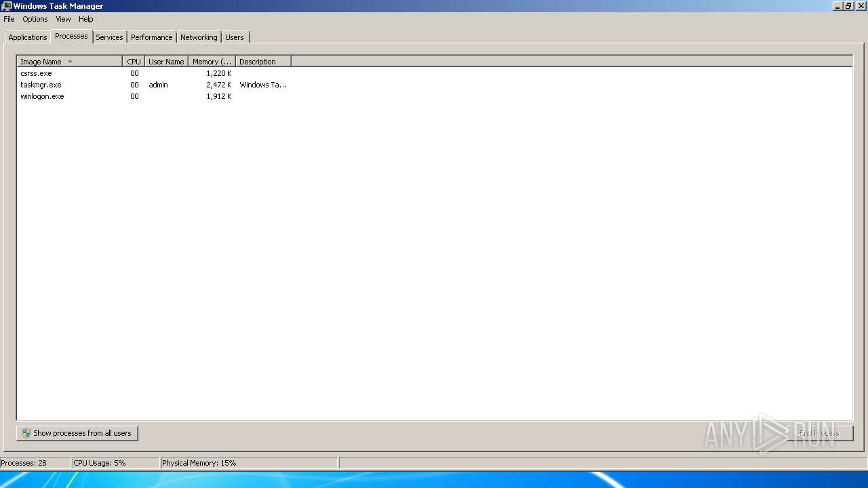Click the Windows Ta... description cell
Screen dimensions: 868x488
coord(263,85)
